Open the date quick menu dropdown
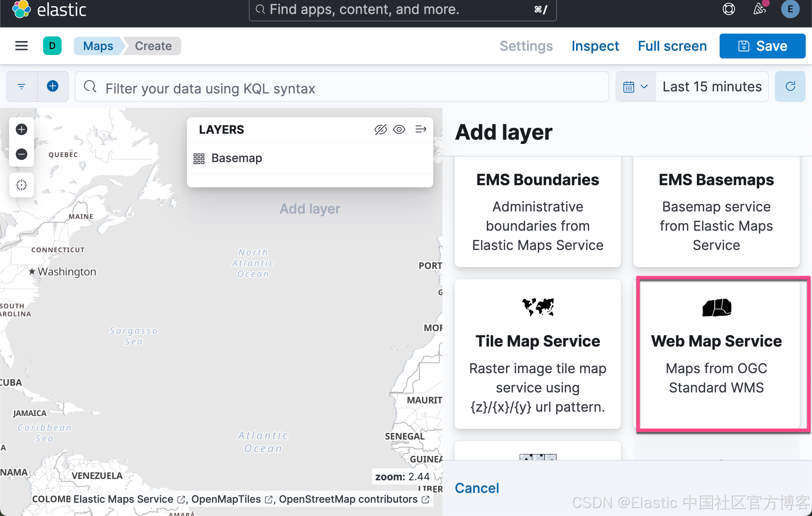Screen dimensions: 812x516 (x=636, y=86)
